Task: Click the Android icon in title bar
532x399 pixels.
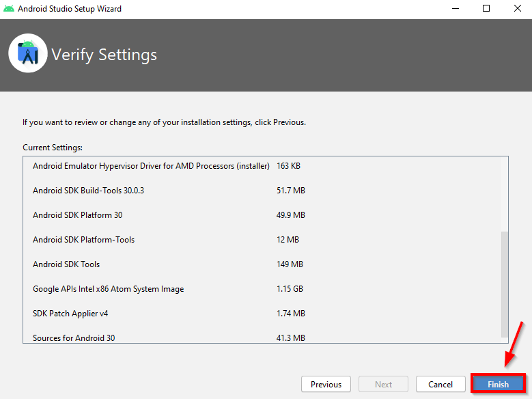Action: pos(8,8)
